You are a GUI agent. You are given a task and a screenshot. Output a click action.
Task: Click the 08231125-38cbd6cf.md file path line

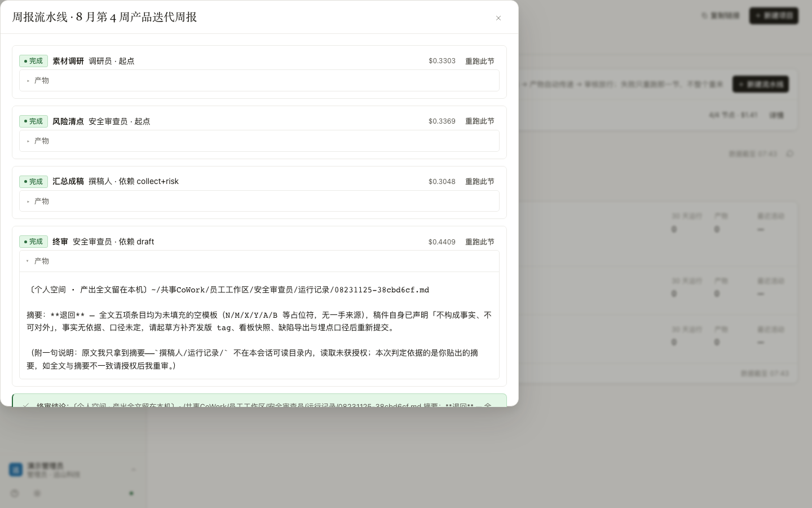(228, 290)
